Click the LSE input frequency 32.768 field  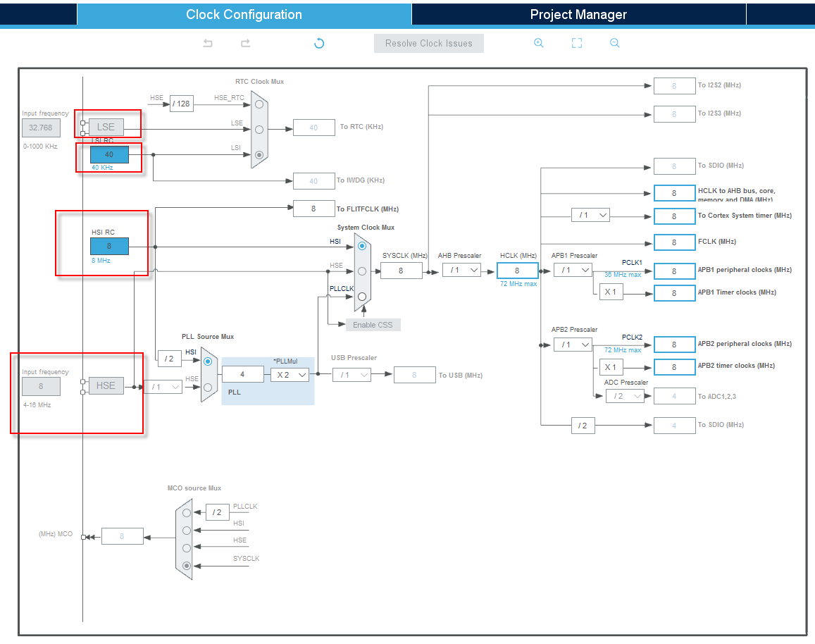tap(41, 128)
